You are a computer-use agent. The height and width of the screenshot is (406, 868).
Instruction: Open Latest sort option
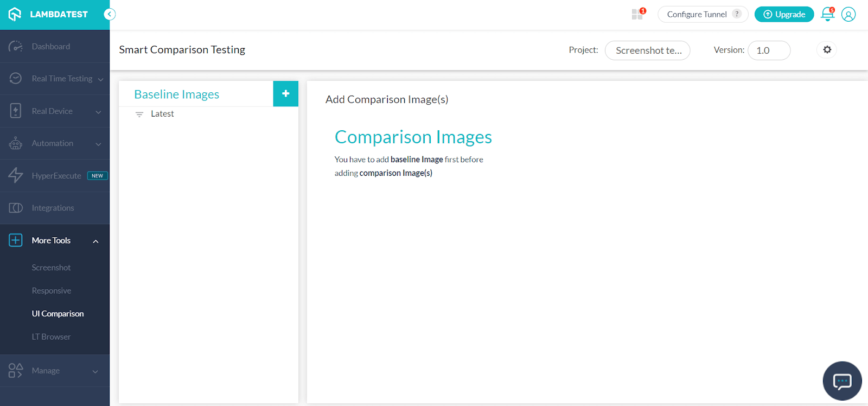162,114
